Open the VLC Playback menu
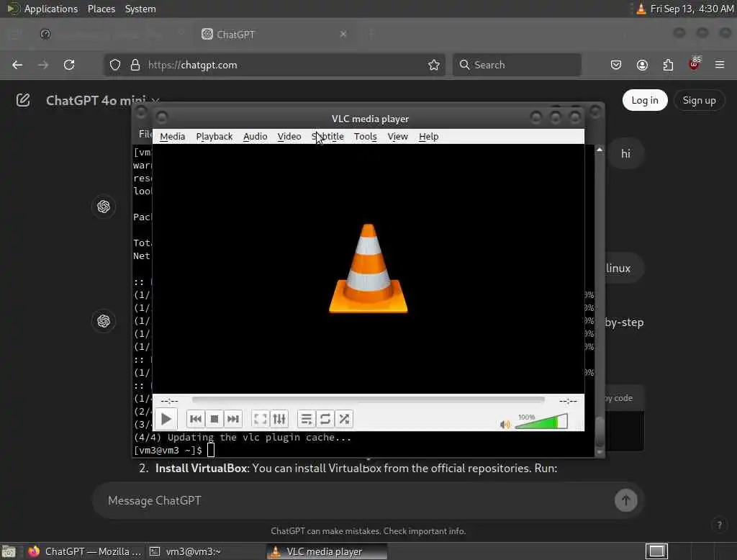This screenshot has width=737, height=560. click(214, 136)
